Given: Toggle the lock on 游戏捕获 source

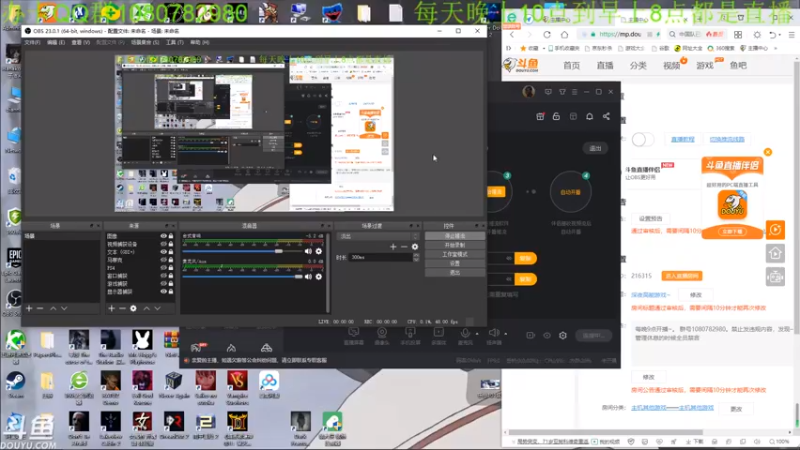Looking at the screenshot, I should 171,284.
